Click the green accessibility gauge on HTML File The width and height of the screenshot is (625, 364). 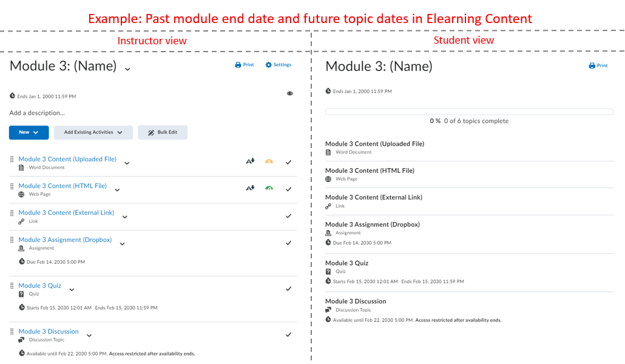click(x=269, y=188)
